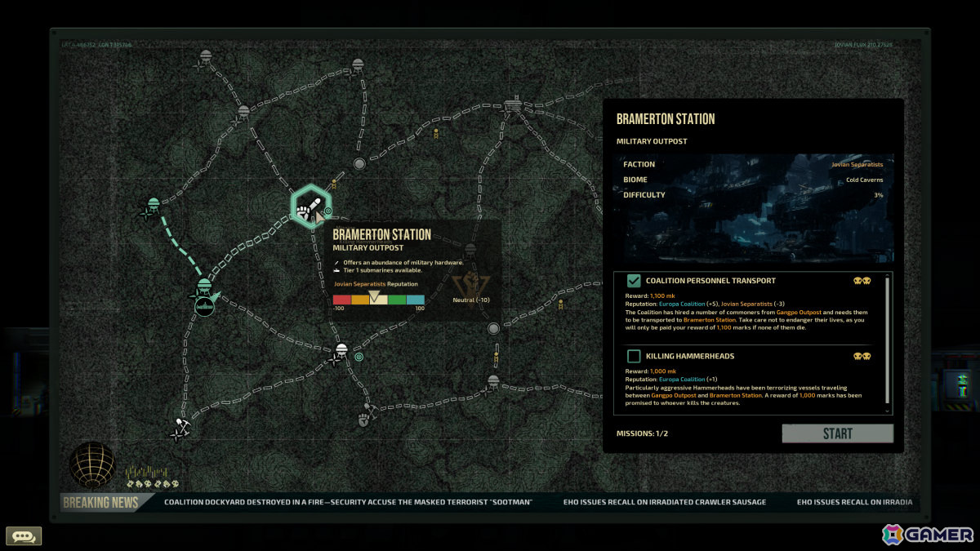Click 'Jovian Separatists Reputation' label in tooltip
The height and width of the screenshot is (551, 980).
(374, 284)
